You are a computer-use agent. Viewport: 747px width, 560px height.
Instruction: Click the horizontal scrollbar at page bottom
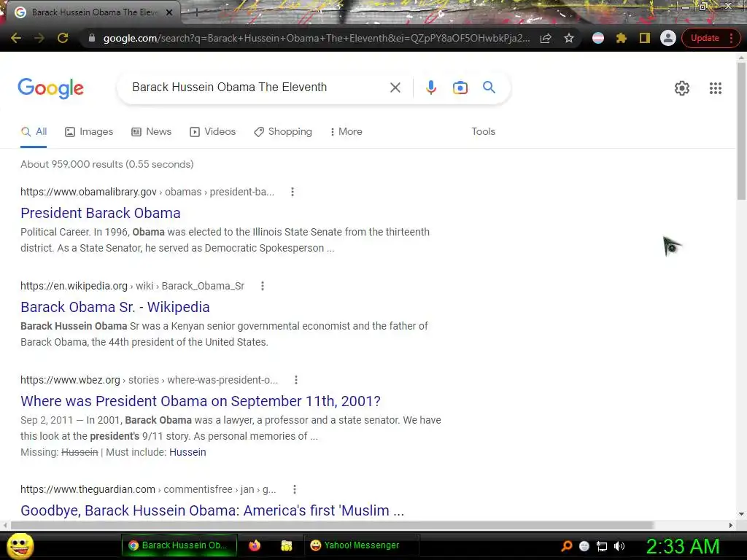tap(332, 525)
